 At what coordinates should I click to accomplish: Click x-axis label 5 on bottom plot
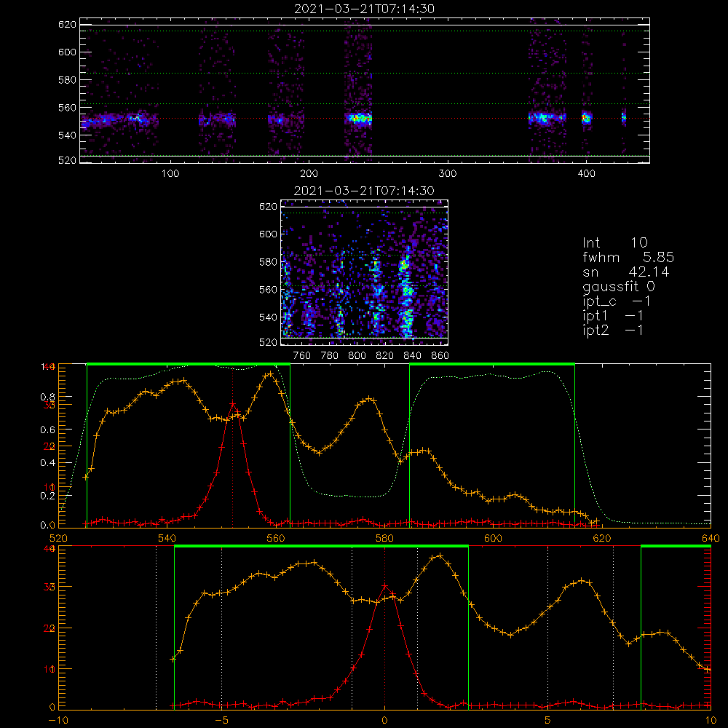pos(547,720)
